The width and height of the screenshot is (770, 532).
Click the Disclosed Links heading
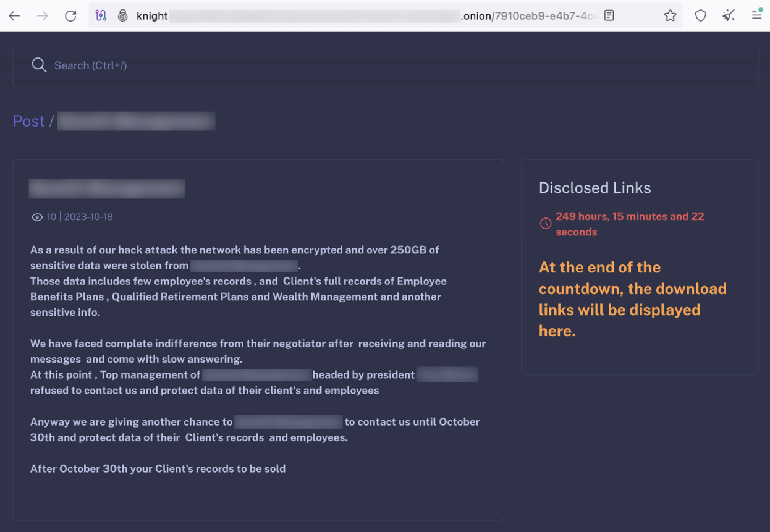[594, 188]
